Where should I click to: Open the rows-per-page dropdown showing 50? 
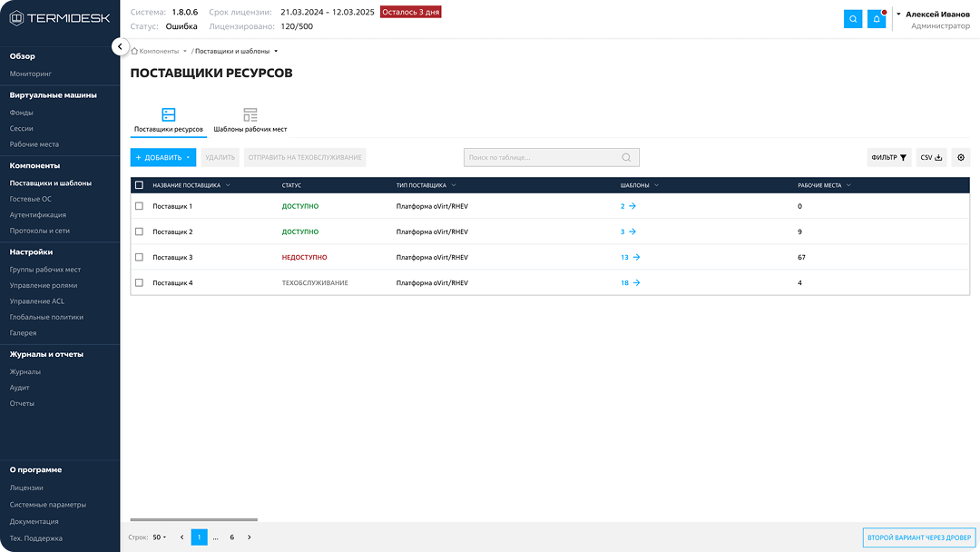159,537
